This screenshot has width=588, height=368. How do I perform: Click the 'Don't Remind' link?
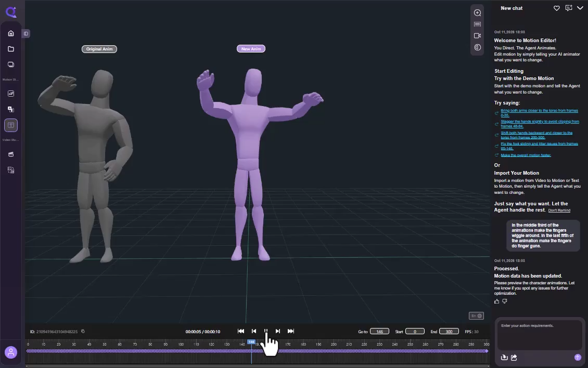[x=559, y=211]
